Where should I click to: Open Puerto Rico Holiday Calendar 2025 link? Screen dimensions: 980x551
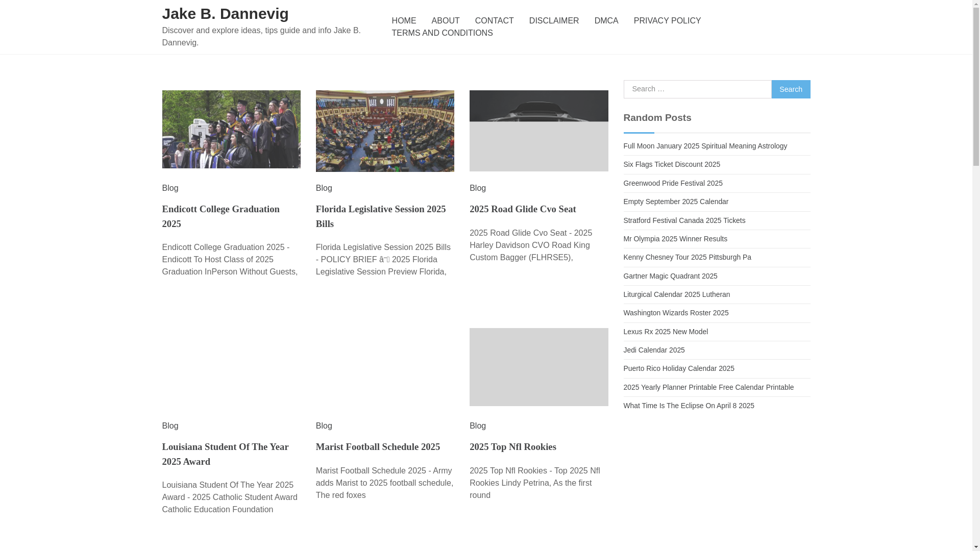[679, 368]
